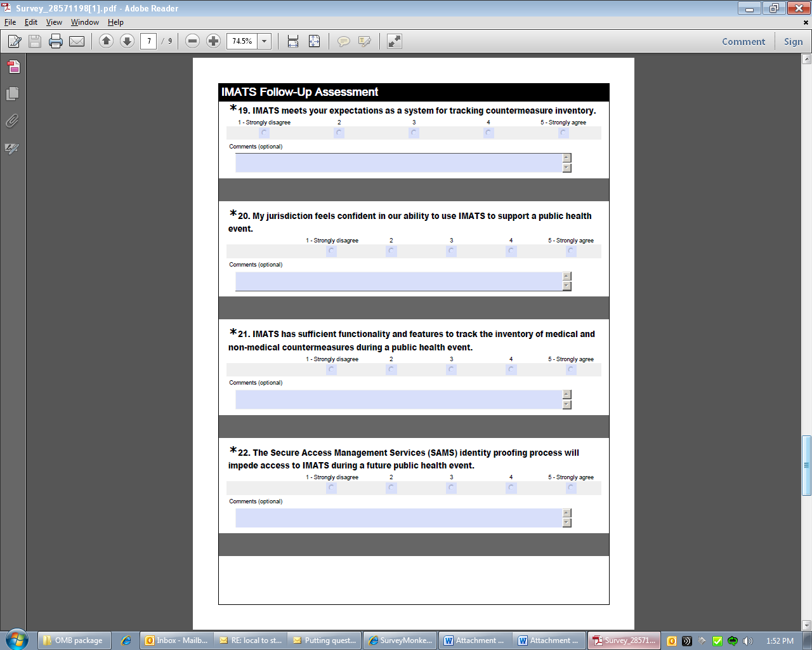Viewport: 812px width, 650px height.
Task: Print the document using printer icon
Action: coord(56,41)
